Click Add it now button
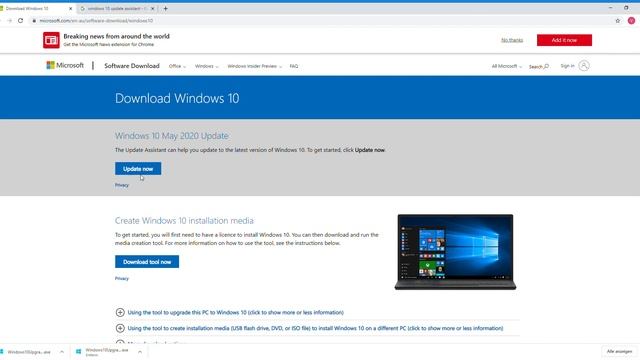This screenshot has width=640, height=360. pos(564,40)
